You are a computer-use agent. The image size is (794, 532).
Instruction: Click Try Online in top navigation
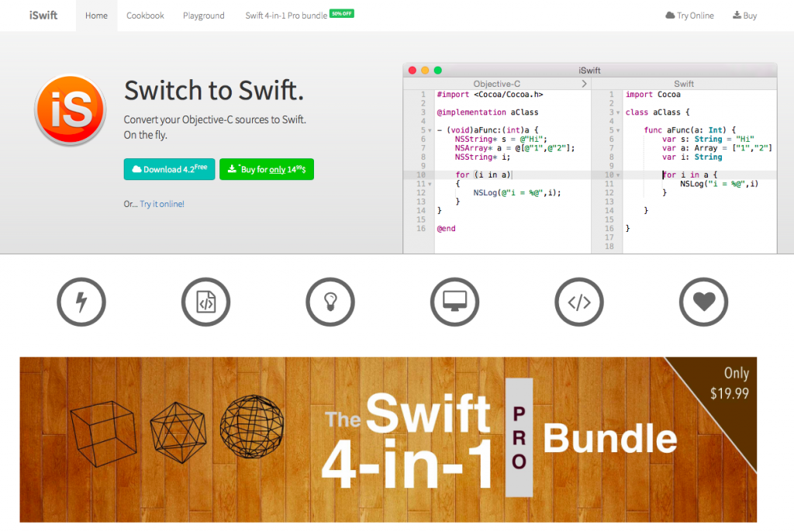point(689,16)
